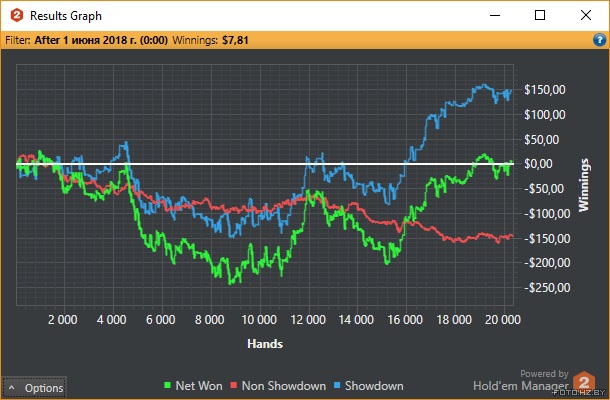Click the blue help question mark icon
This screenshot has height=400, width=610.
(x=599, y=40)
